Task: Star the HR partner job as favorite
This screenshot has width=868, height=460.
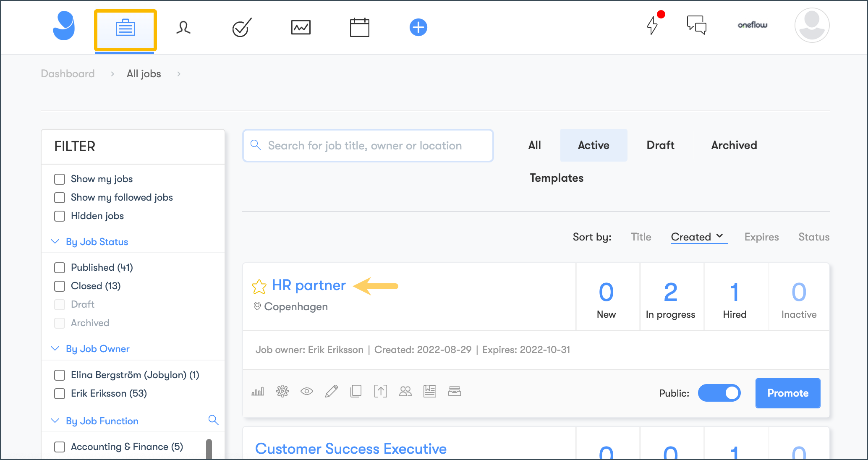Action: [259, 287]
